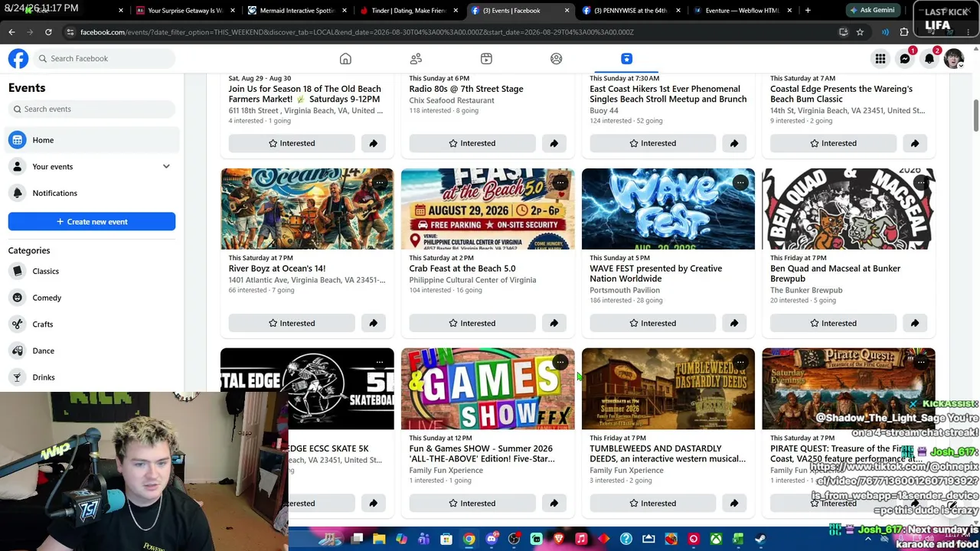Mark interested in Beach Bum Classic
This screenshot has width=980, height=551.
(x=834, y=143)
